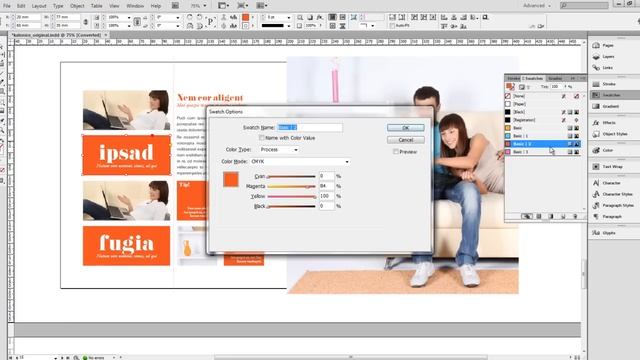Open the Screen Mode dropdown
Image resolution: width=640 pixels, height=360 pixels.
click(x=242, y=6)
